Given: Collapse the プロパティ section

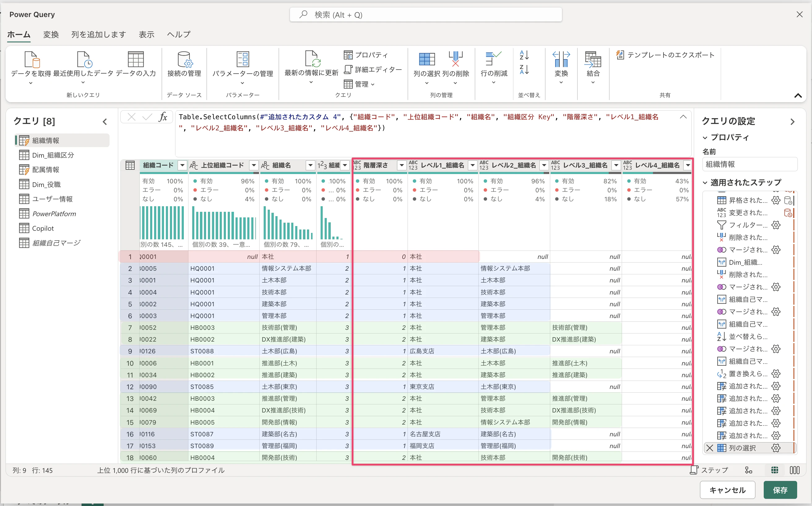Looking at the screenshot, I should click(705, 137).
